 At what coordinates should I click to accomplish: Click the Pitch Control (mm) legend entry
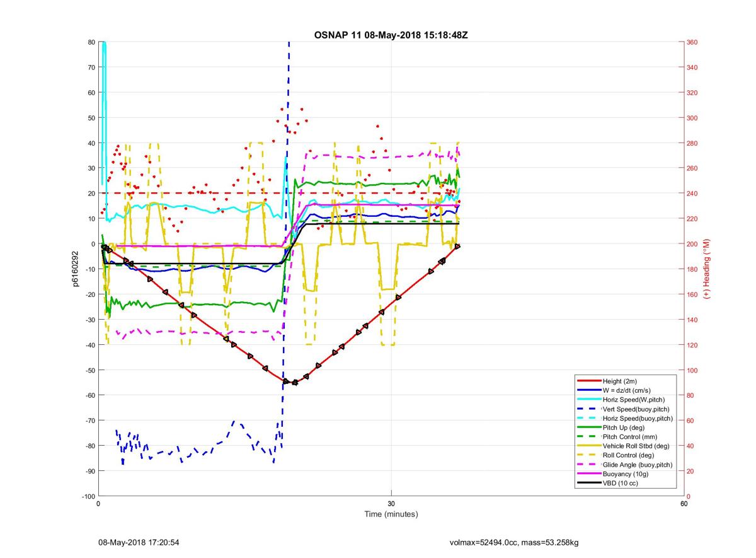coord(630,436)
